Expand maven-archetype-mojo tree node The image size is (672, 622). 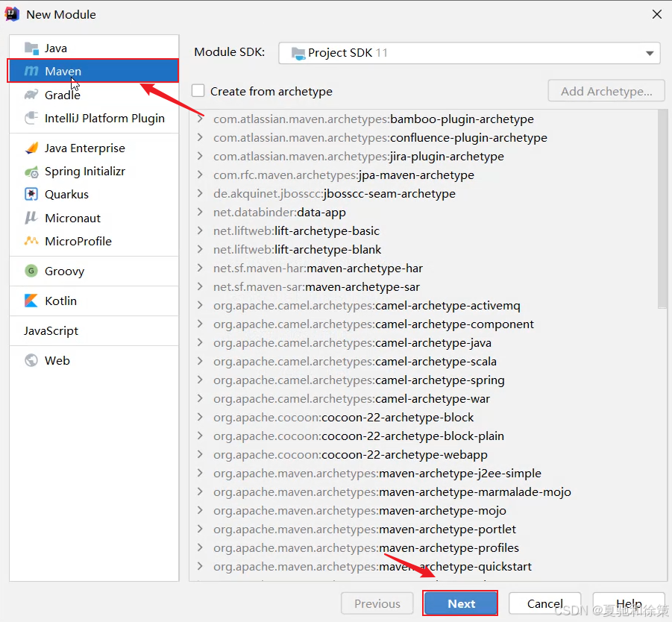point(200,511)
